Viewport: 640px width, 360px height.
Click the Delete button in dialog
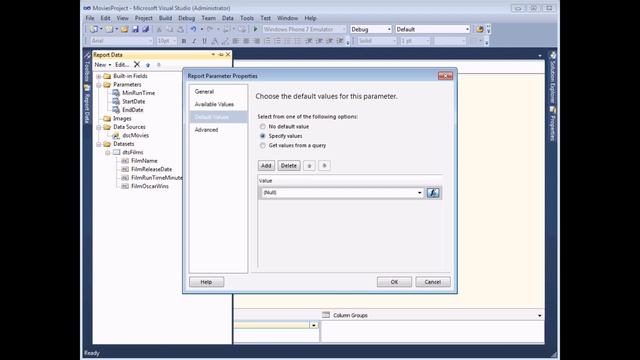click(289, 166)
